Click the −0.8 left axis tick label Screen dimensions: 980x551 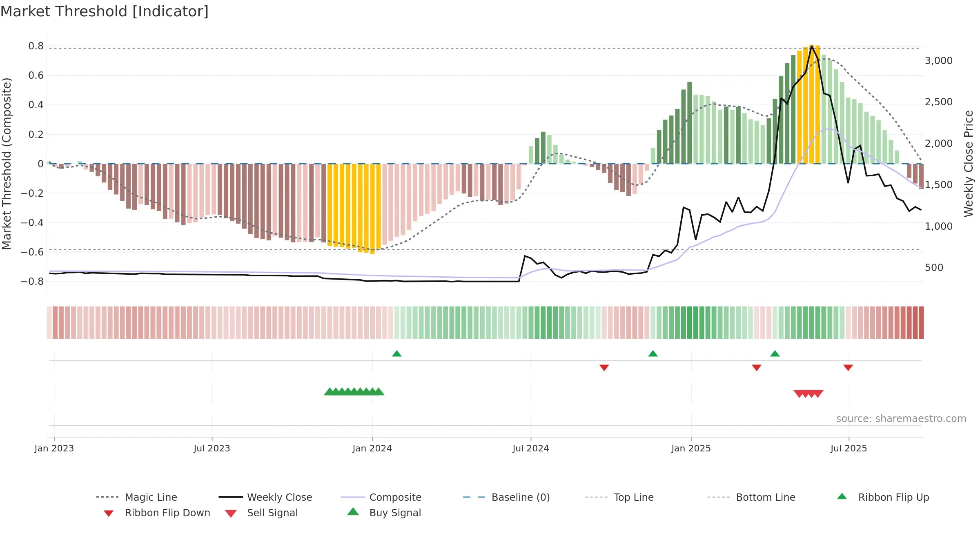pyautogui.click(x=32, y=282)
